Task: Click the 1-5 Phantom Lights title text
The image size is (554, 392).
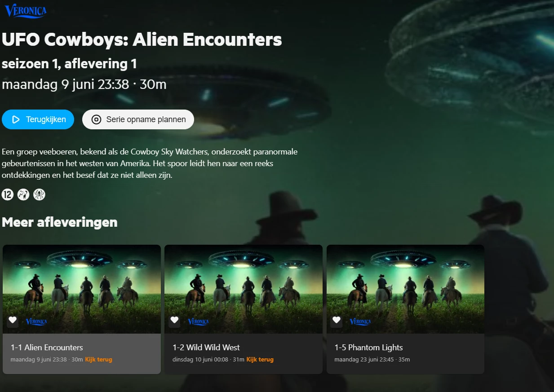Action: click(x=368, y=348)
